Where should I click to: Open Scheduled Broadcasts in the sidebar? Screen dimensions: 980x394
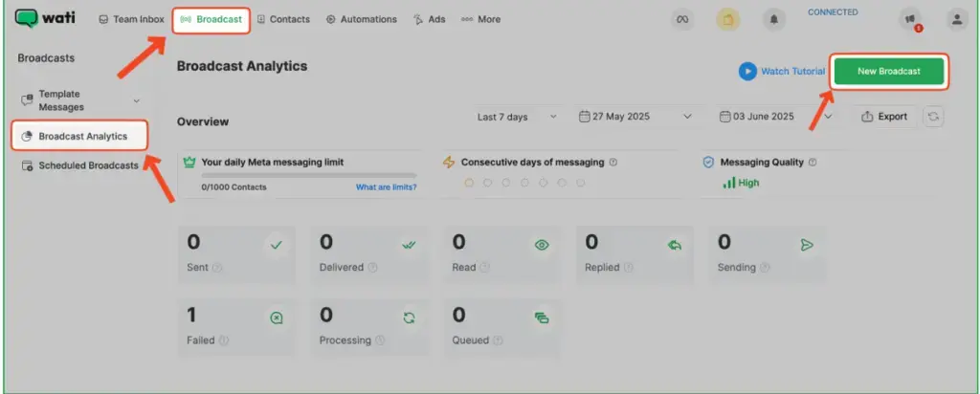coord(80,165)
